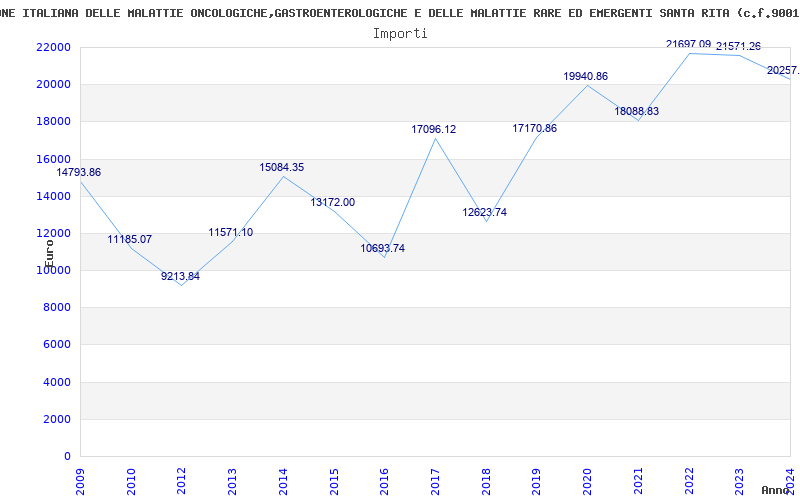Click the 22000 y-axis value
Viewport: 800px width, 500px height.
coord(53,47)
